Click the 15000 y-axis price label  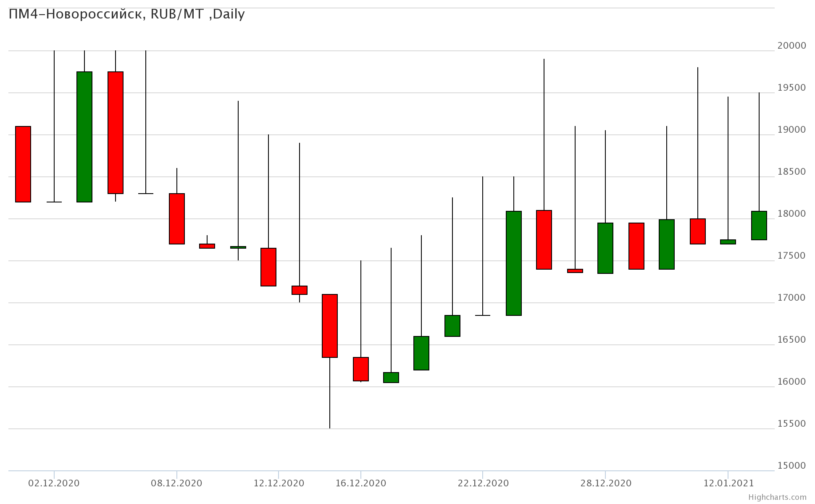pos(791,465)
